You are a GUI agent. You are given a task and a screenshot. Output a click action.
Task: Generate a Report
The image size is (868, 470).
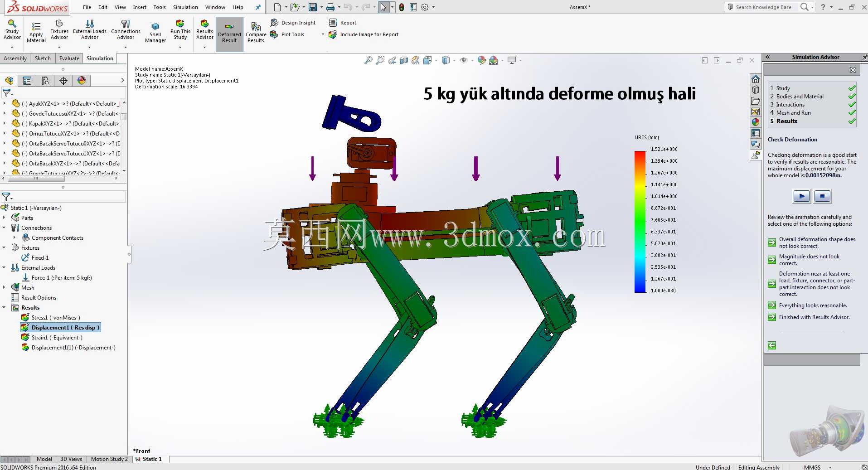coord(343,23)
